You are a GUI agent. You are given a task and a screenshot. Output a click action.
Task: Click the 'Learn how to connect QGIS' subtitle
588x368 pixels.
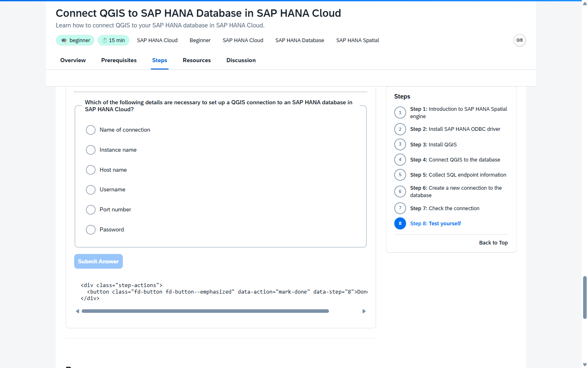coord(160,25)
